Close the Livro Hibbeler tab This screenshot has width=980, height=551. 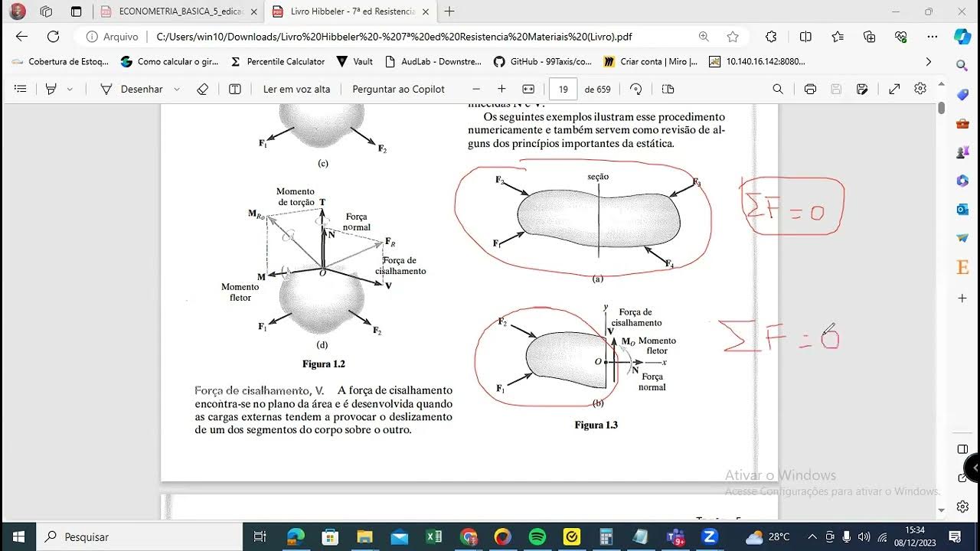(x=424, y=11)
